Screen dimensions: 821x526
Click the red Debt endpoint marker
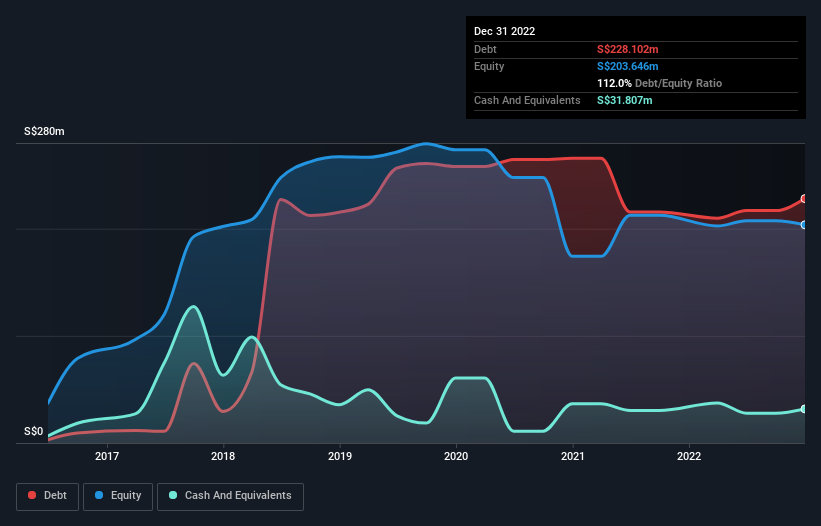click(x=804, y=199)
